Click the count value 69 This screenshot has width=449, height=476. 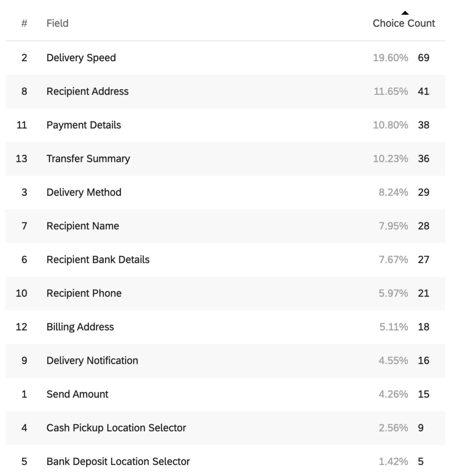[x=423, y=58]
